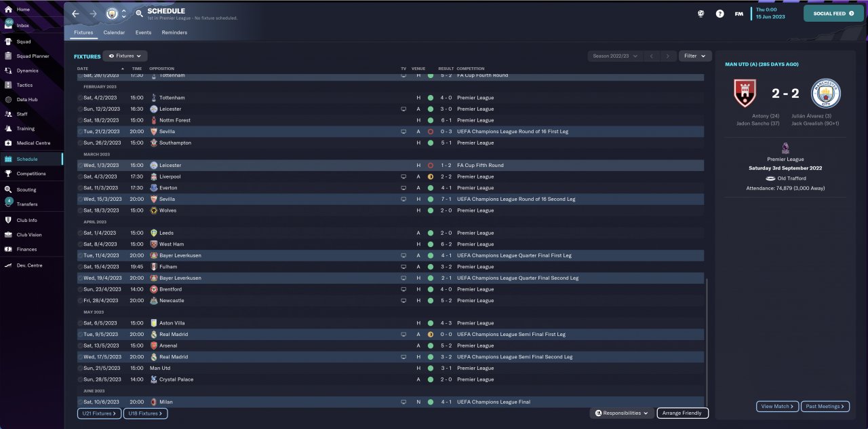Switch to the Events tab
The height and width of the screenshot is (429, 868).
point(143,33)
